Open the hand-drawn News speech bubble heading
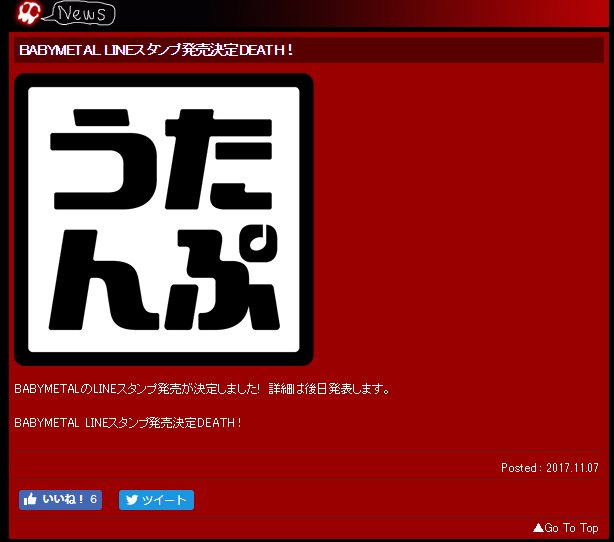614x542 pixels. tap(81, 14)
